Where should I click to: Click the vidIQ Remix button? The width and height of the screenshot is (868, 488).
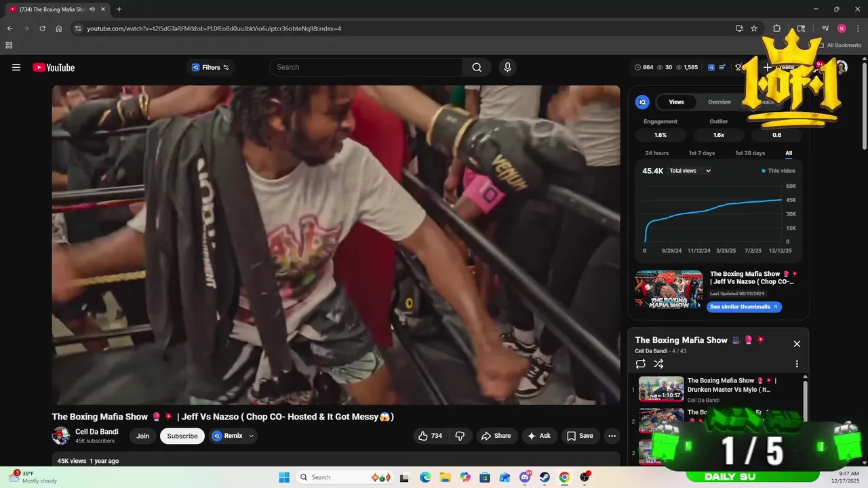tap(227, 436)
